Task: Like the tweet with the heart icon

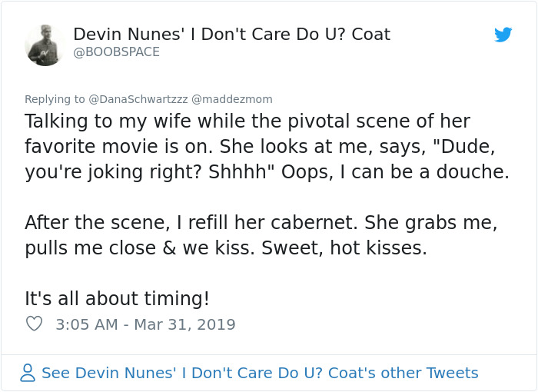Action: (x=34, y=324)
